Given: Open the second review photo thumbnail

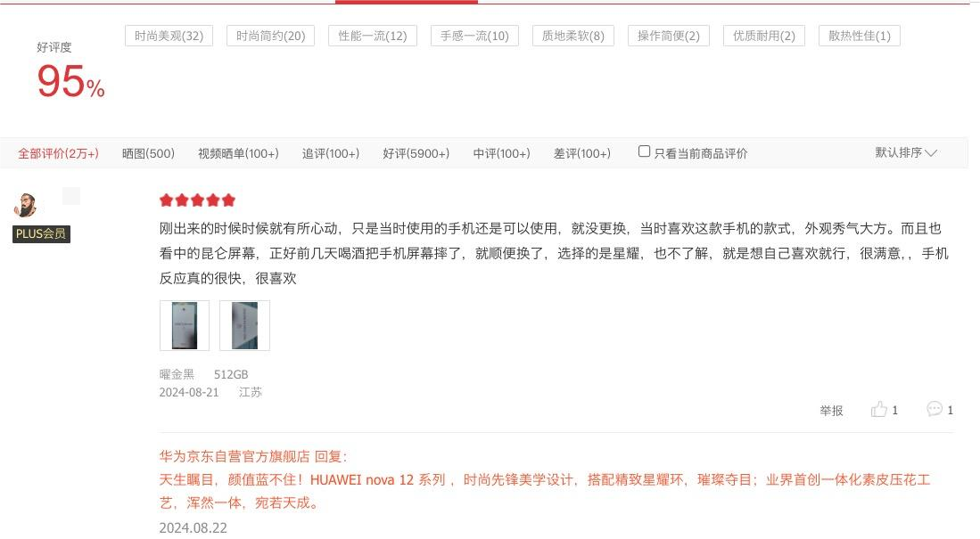Looking at the screenshot, I should [x=245, y=325].
